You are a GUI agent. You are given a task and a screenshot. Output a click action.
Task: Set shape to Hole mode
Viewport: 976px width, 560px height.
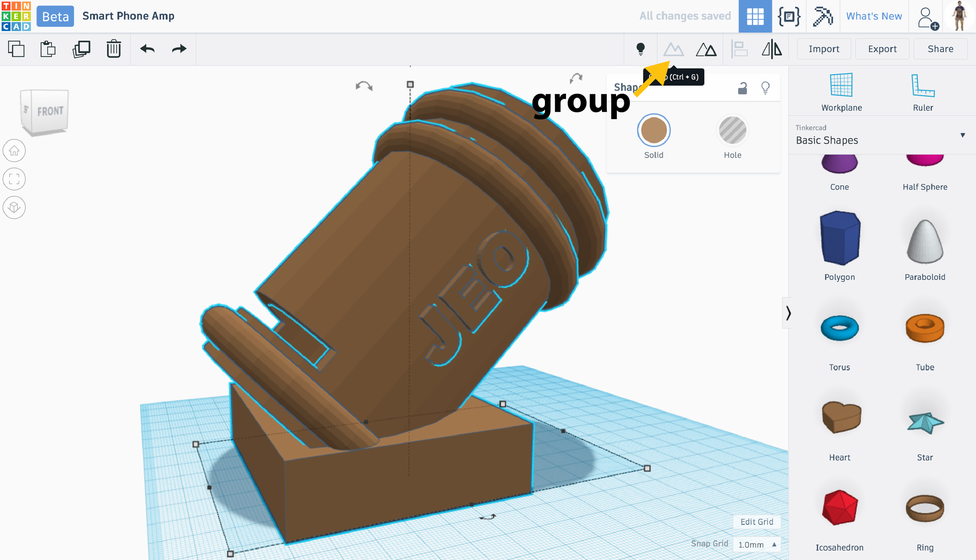pyautogui.click(x=732, y=131)
